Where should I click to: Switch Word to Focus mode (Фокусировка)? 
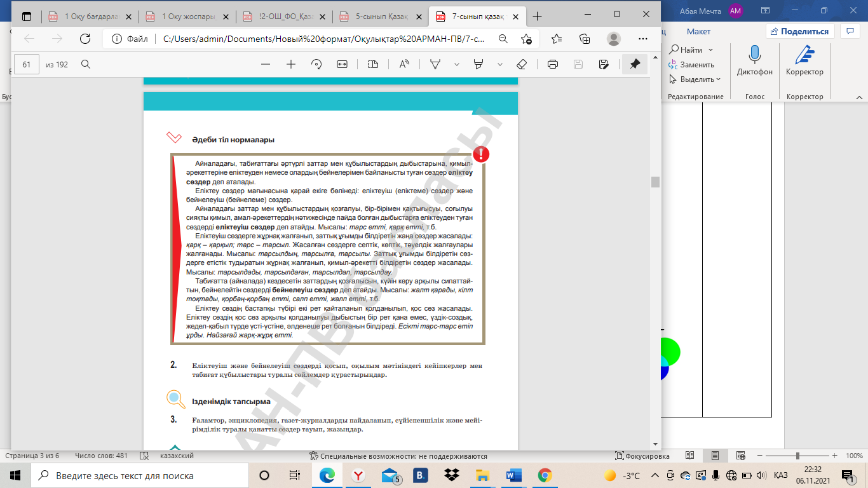pyautogui.click(x=642, y=456)
